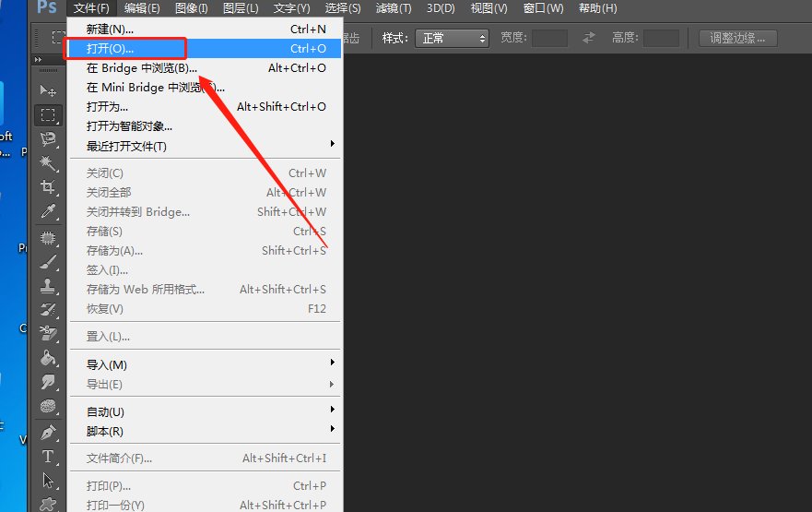Open the 文字(Y) menu
Screen dimensions: 812x512
click(291, 8)
